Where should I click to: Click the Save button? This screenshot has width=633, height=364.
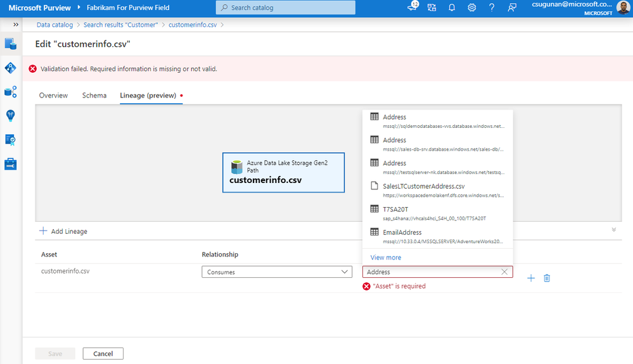click(x=55, y=353)
